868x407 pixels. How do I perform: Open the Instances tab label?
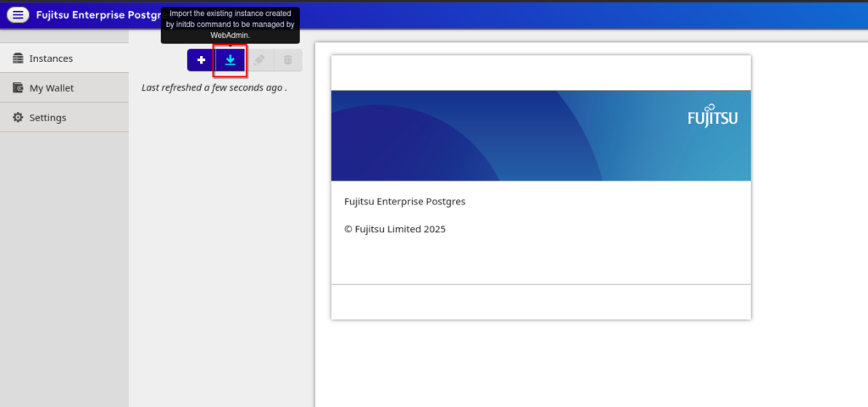(x=51, y=59)
